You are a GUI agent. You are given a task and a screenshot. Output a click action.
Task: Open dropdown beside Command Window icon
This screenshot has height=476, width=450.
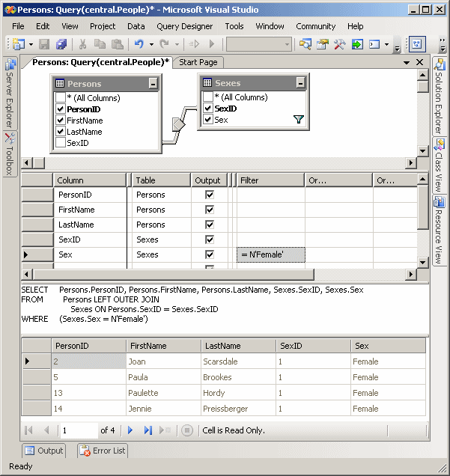click(x=386, y=44)
